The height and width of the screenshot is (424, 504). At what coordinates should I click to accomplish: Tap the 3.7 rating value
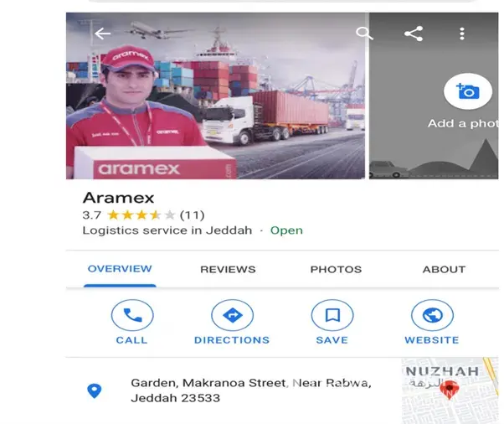[x=92, y=215]
